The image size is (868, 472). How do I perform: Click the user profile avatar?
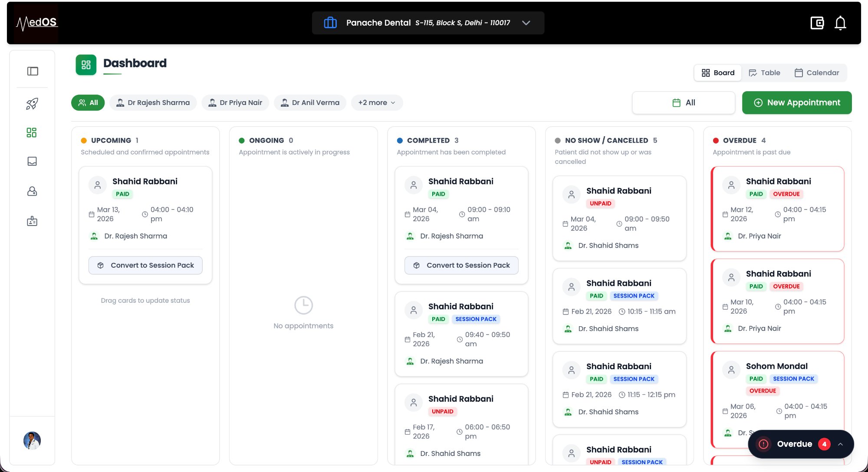pos(32,440)
